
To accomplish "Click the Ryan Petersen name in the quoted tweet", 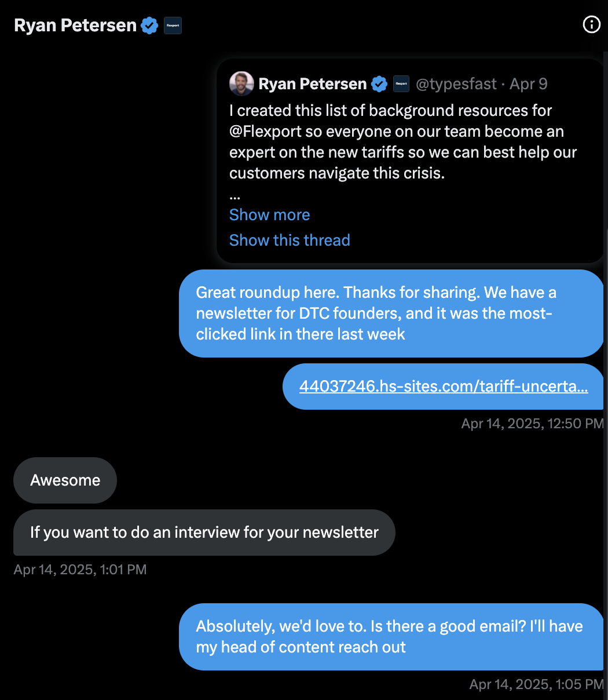I will (312, 84).
